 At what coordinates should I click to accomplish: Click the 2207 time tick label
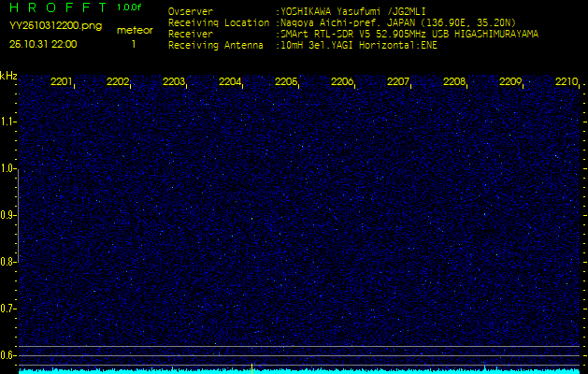point(398,82)
